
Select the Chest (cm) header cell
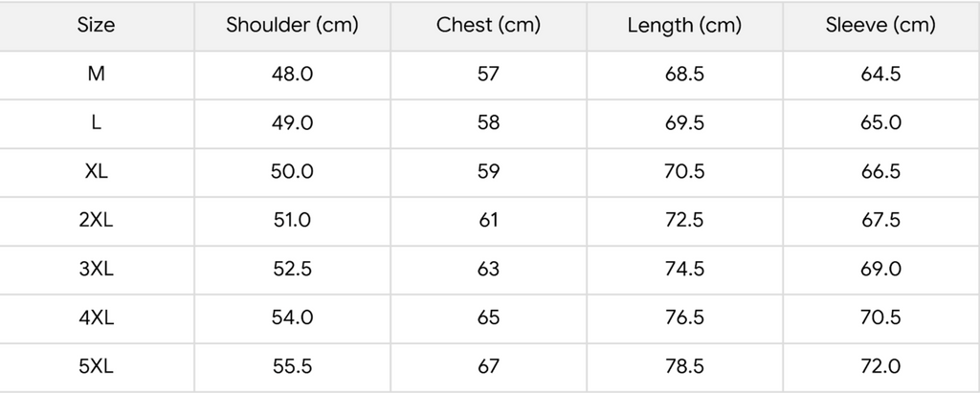point(488,26)
